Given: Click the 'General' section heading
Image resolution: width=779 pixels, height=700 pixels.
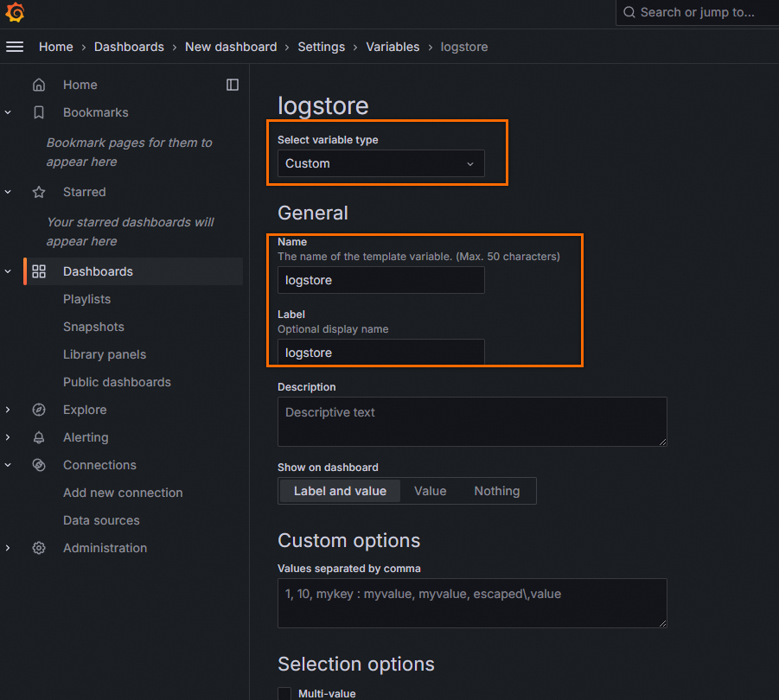Looking at the screenshot, I should (x=312, y=213).
